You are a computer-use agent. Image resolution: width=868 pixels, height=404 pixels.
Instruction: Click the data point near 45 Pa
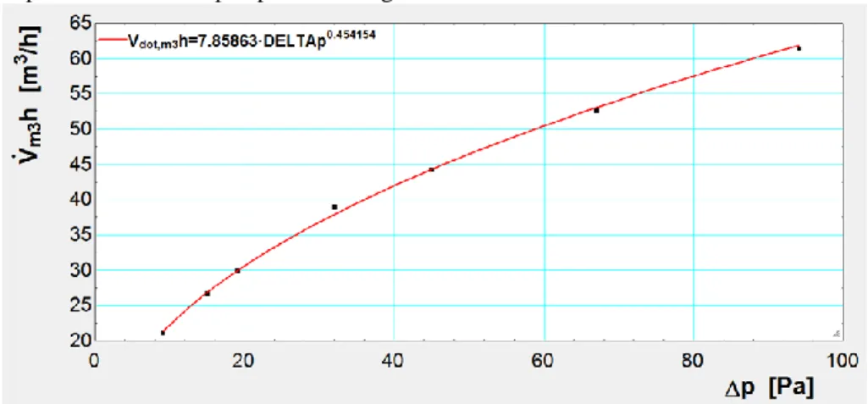[432, 169]
